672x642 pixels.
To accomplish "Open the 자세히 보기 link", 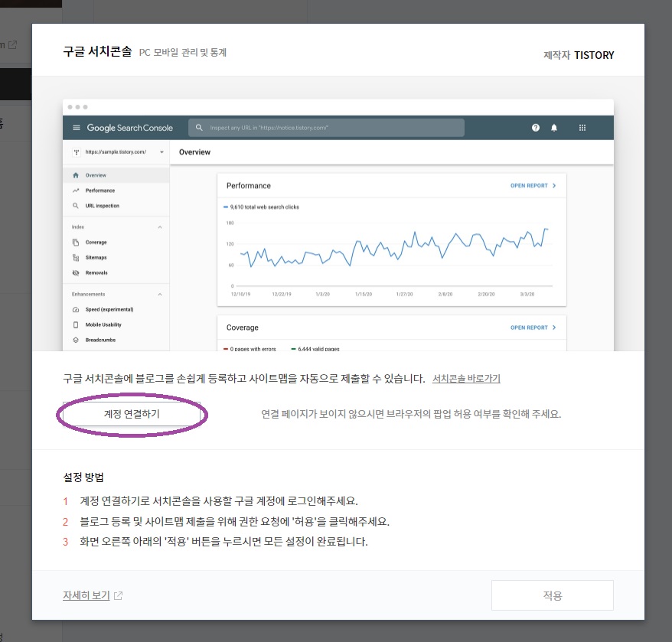I will point(86,595).
